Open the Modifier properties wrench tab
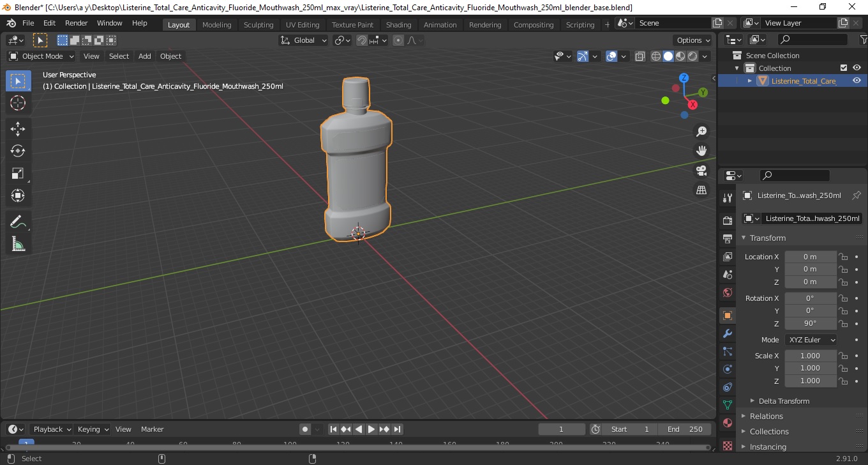This screenshot has height=465, width=868. click(x=727, y=333)
